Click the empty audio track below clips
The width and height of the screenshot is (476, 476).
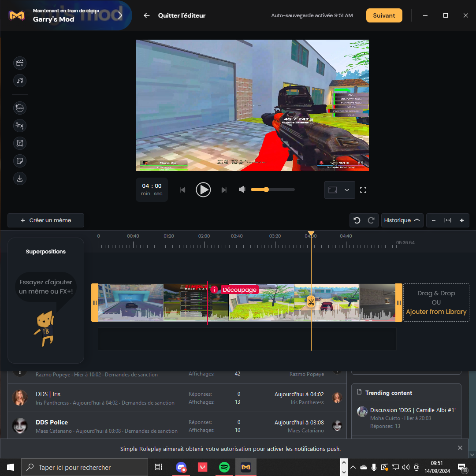tap(247, 339)
